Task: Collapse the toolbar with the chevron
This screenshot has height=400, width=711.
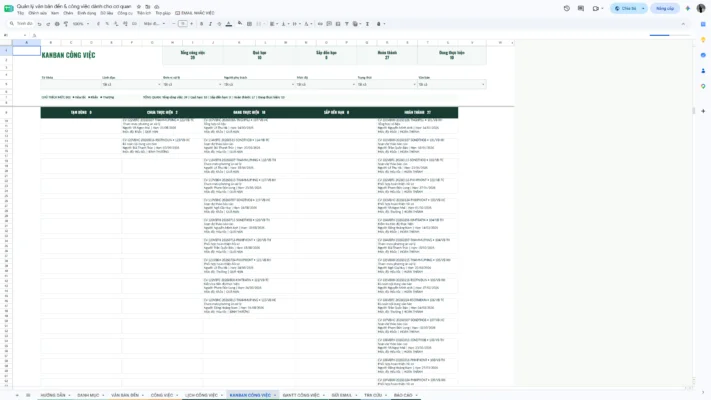Action: (x=683, y=24)
